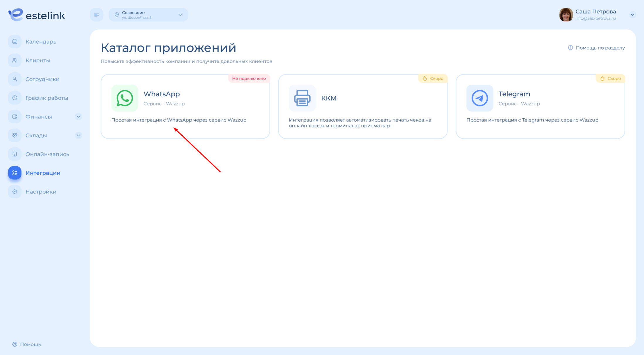Go to Онлайн-запись menu item
This screenshot has height=355, width=644.
[x=47, y=154]
